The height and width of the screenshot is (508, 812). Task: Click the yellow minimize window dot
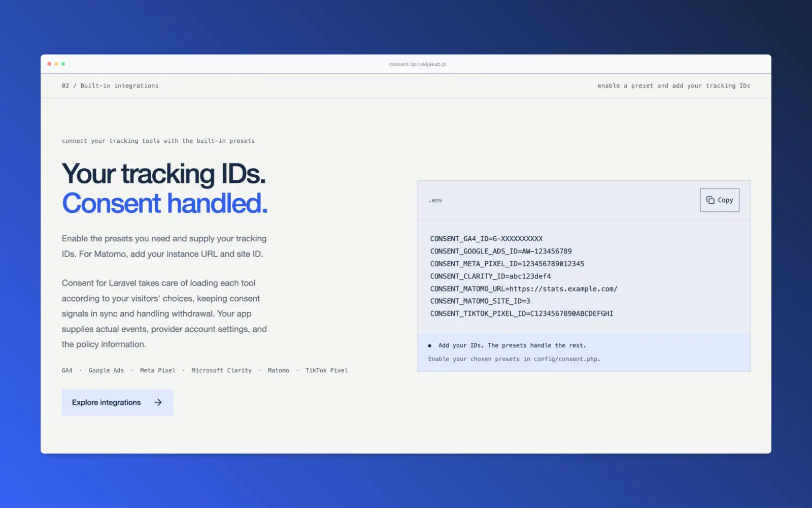point(56,64)
